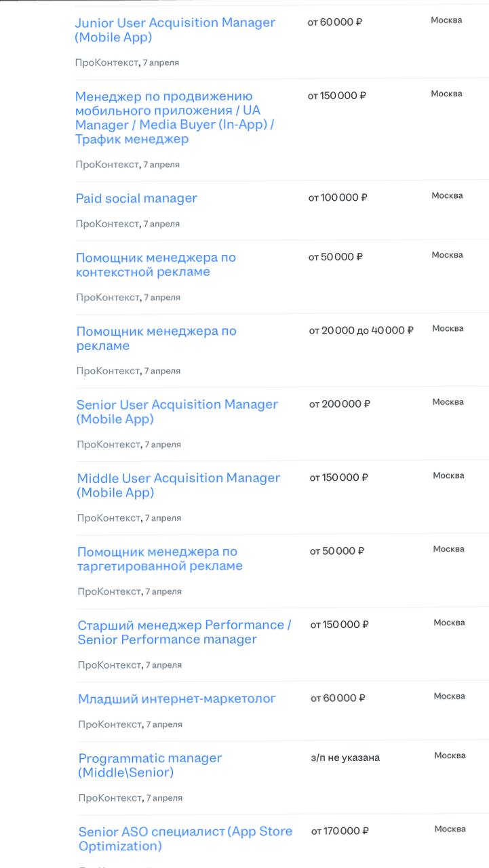The width and height of the screenshot is (489, 868).
Task: Click the от 170 000 ₽ salary
Action: coord(340,831)
